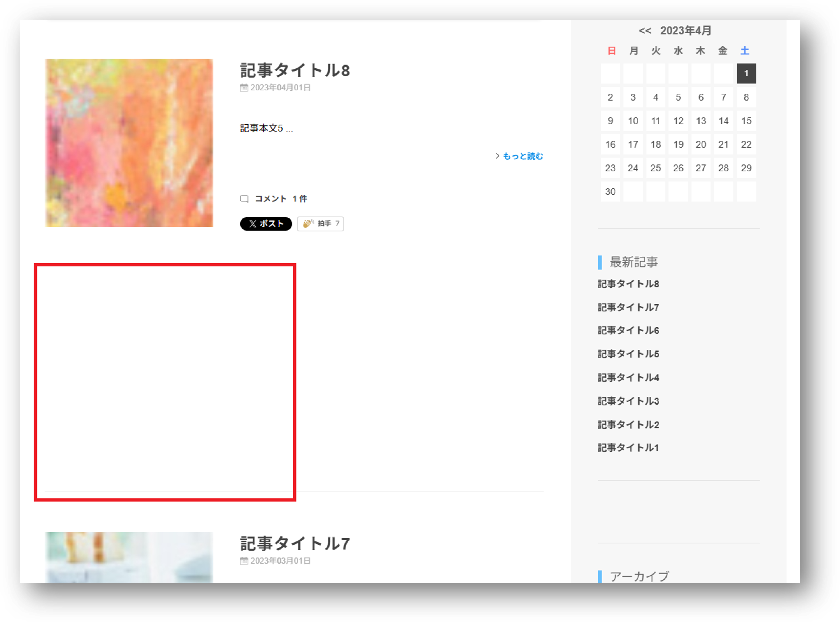
Task: Open article title 記事タイトル8 heading
Action: pyautogui.click(x=295, y=71)
